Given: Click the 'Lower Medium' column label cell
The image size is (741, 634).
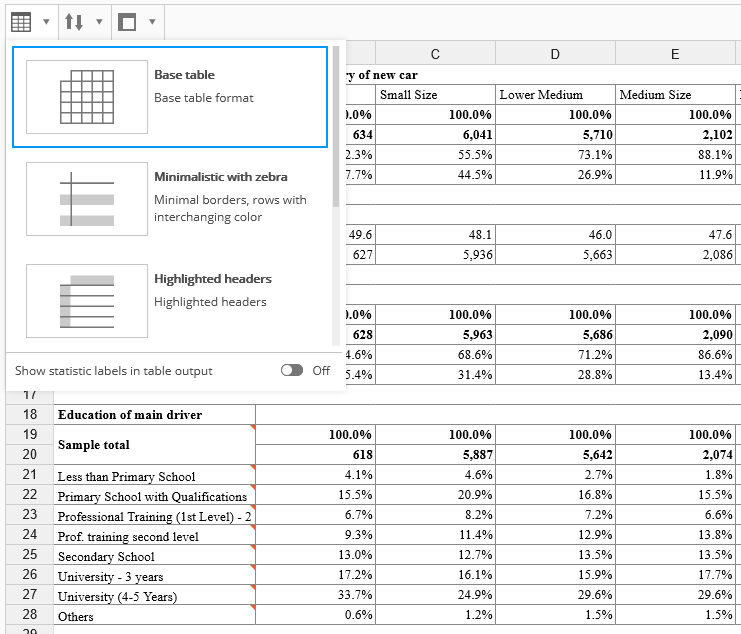Looking at the screenshot, I should coord(555,95).
